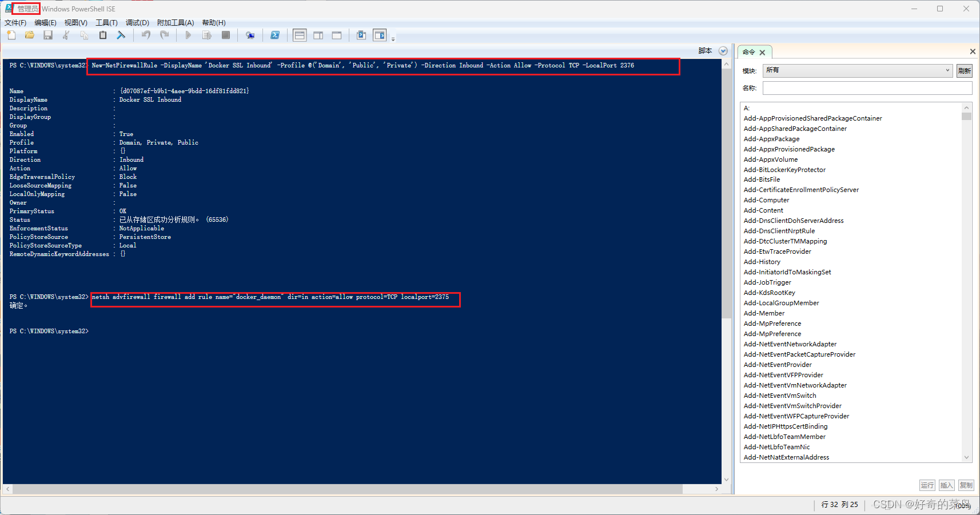Select the Add-AppxPackage command link
This screenshot has width=980, height=515.
(771, 138)
